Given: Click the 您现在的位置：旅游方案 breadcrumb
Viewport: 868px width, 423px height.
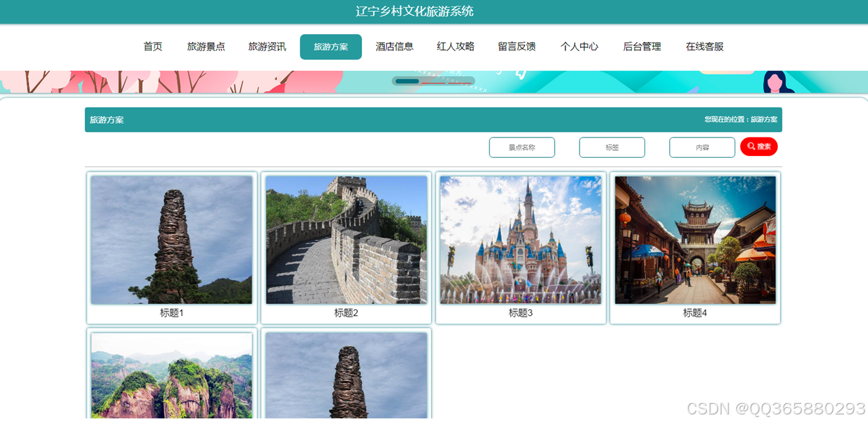Looking at the screenshot, I should (741, 120).
